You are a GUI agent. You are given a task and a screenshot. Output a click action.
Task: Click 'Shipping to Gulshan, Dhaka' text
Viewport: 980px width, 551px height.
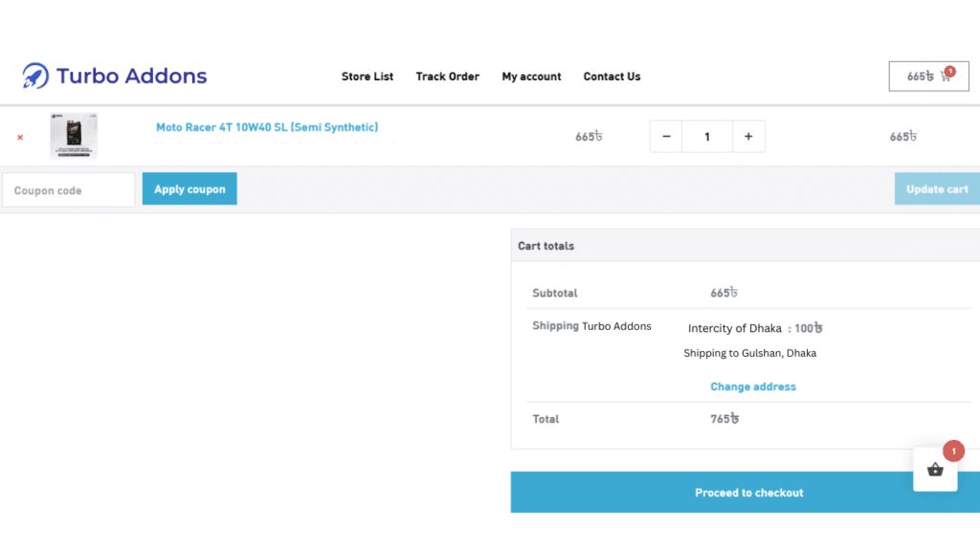point(749,353)
